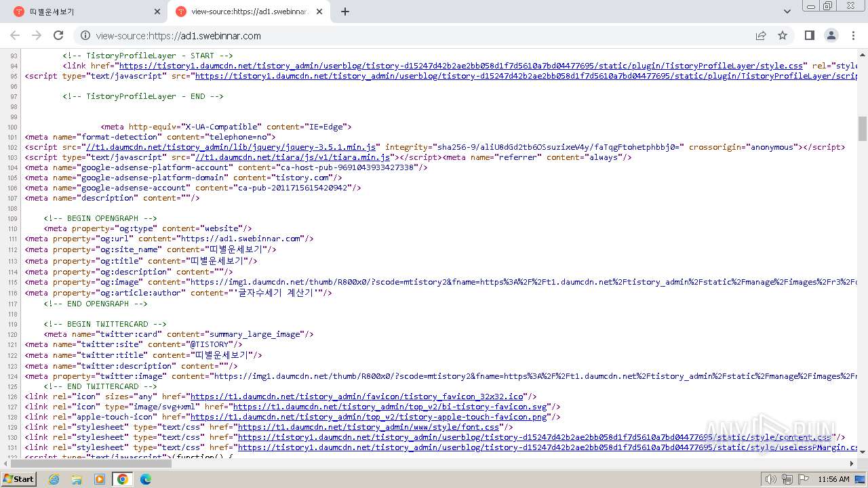Open the content.css stylesheet link
This screenshot has height=488, width=868.
[x=534, y=437]
